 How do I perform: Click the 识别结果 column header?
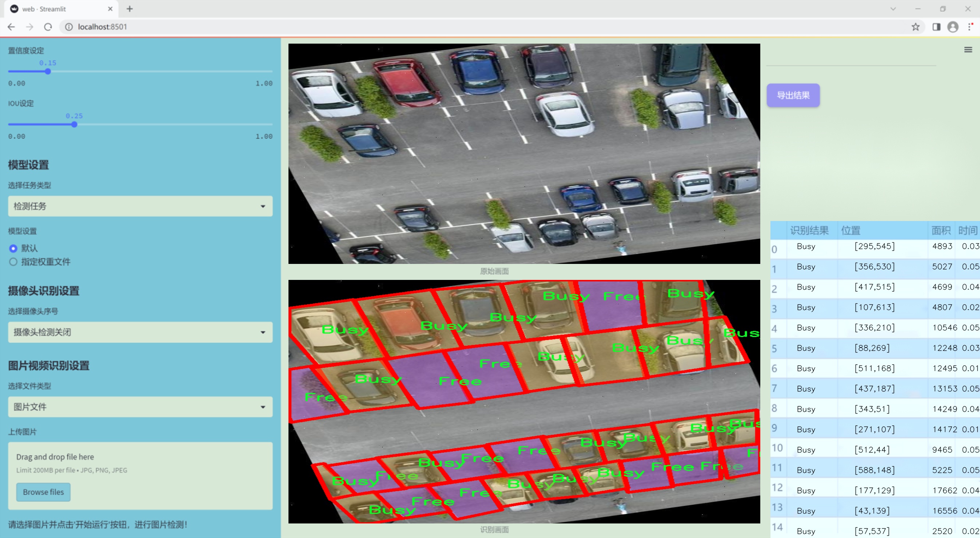[809, 230]
